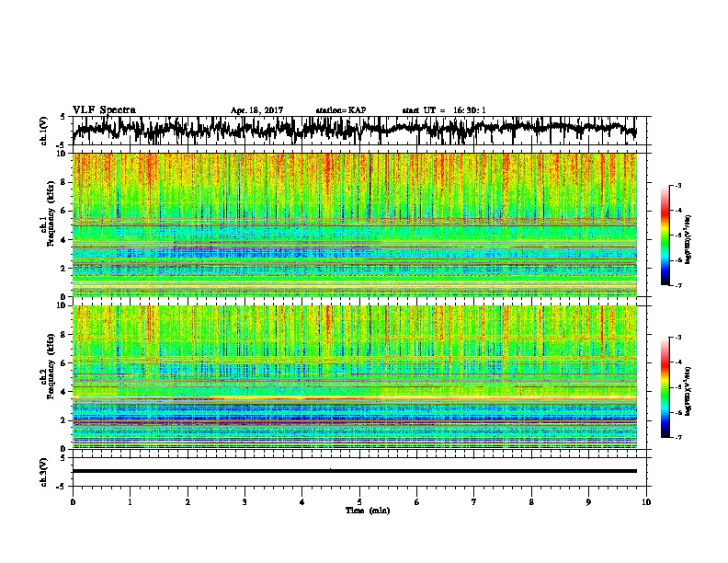Click the "-7" label on ch.1 color bar

point(678,285)
